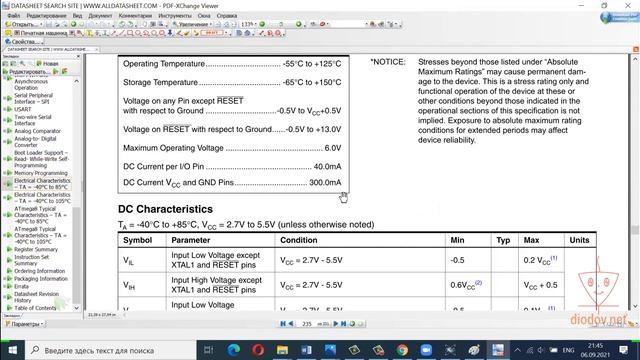Open Table of Contents bookmark
Screen dimensions: 640x360
click(35, 308)
